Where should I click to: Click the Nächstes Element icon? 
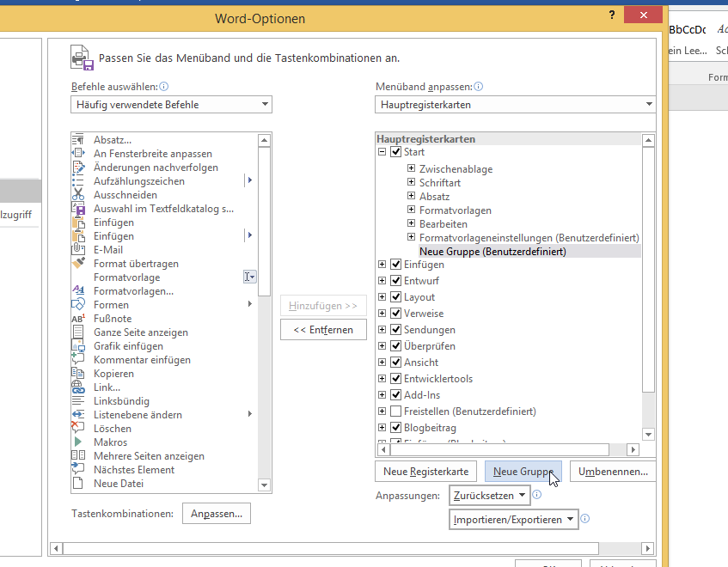coord(78,470)
